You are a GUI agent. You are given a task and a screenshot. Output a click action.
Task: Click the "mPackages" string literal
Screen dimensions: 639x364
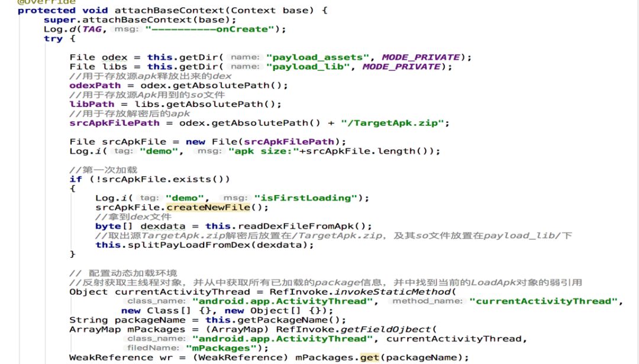[x=221, y=348]
